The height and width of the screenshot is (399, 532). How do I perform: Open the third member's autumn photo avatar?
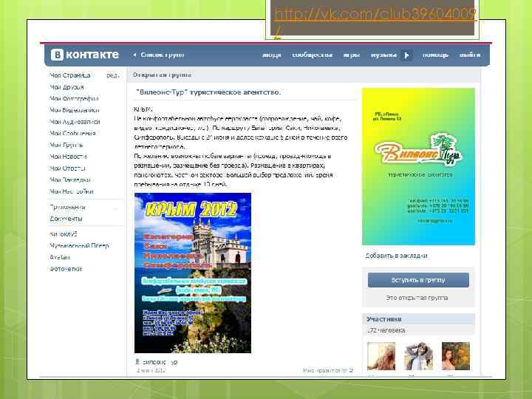pos(456,356)
